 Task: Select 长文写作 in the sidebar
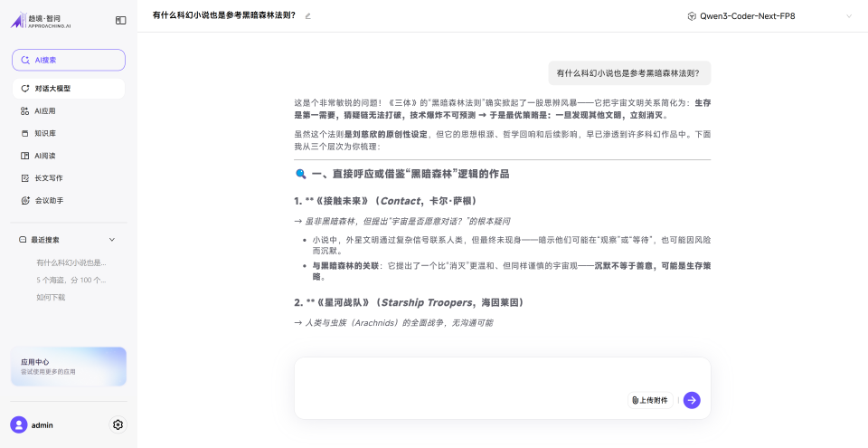[69, 178]
